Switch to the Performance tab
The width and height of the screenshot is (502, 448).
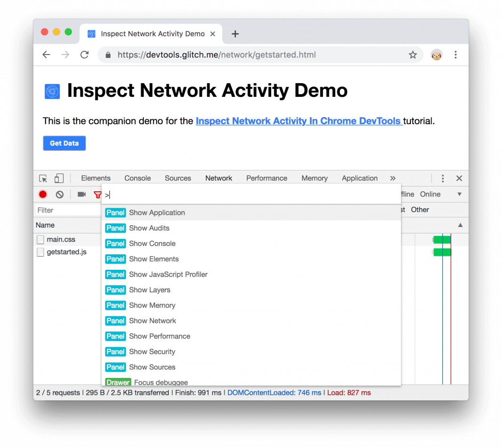pos(267,178)
